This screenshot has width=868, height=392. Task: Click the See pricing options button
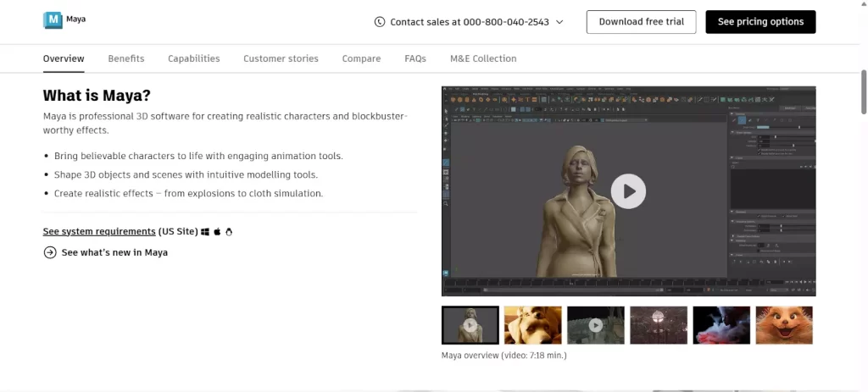click(760, 22)
